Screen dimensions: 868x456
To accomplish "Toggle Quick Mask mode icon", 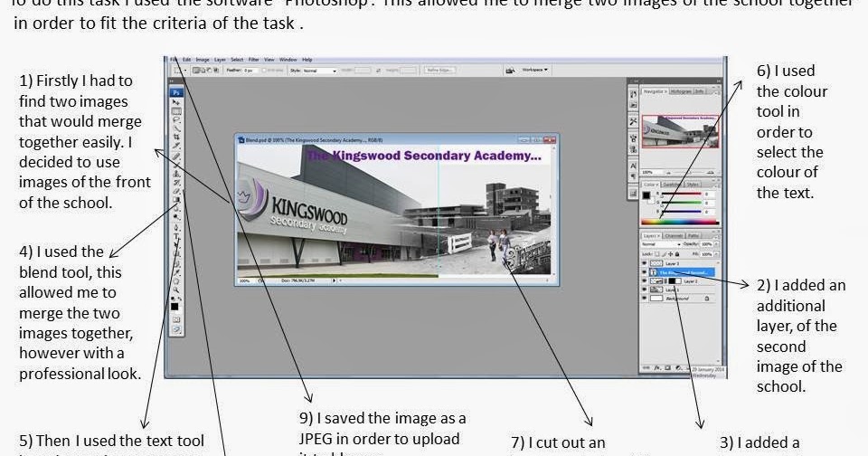I will 176,319.
